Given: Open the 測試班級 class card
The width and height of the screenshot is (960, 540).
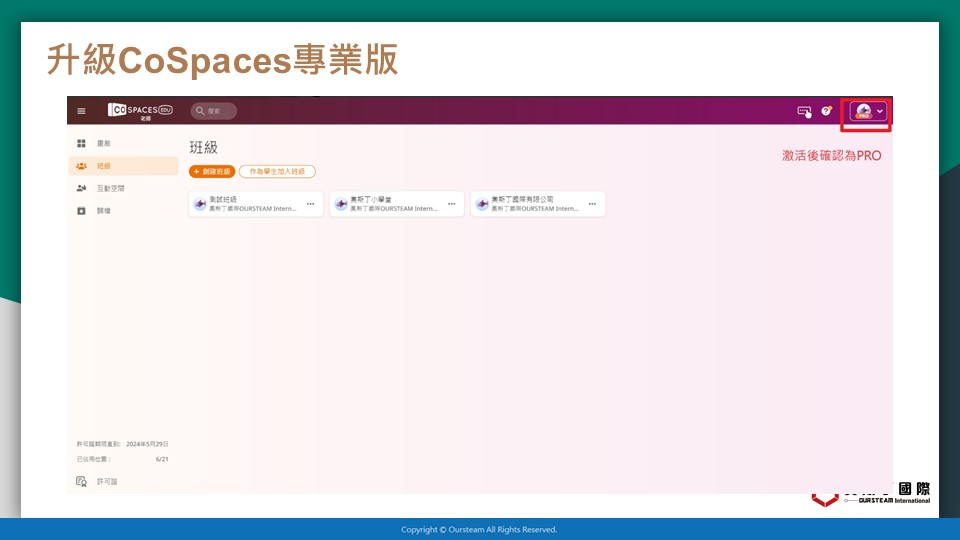Looking at the screenshot, I should coord(255,204).
